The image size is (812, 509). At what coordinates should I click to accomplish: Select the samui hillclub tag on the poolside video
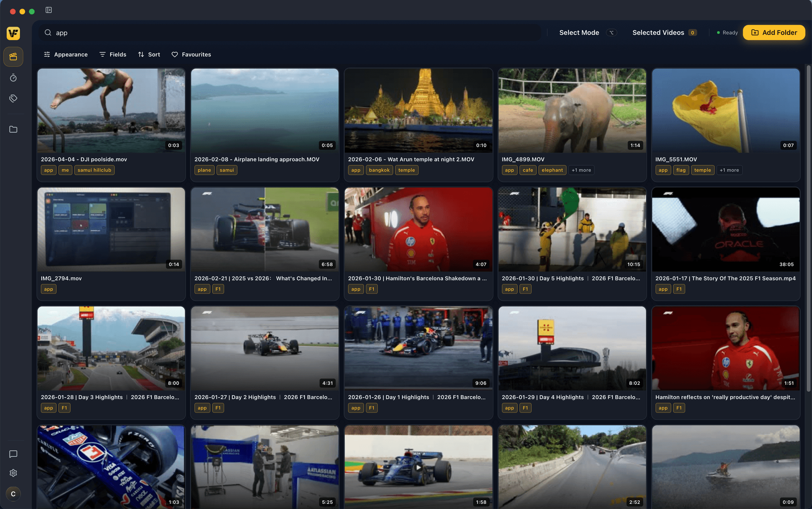(x=94, y=170)
